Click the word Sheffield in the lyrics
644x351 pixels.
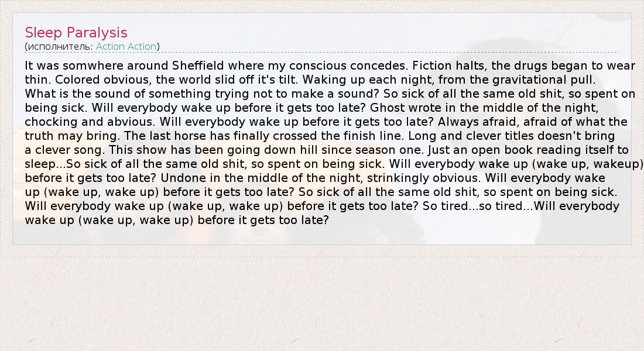pyautogui.click(x=198, y=66)
